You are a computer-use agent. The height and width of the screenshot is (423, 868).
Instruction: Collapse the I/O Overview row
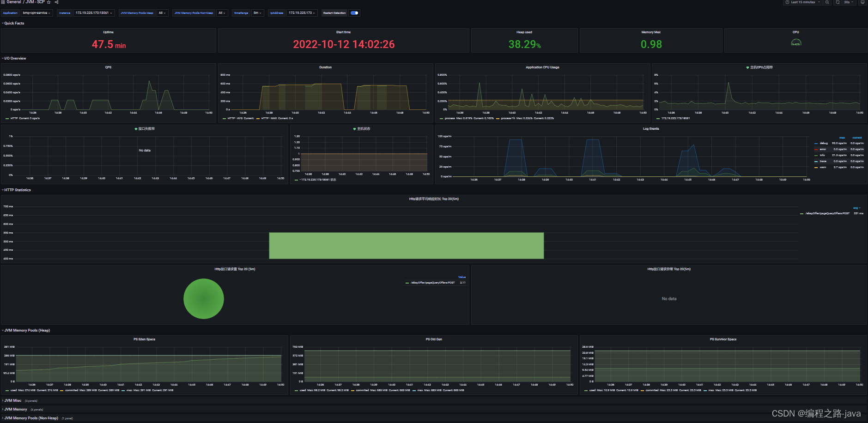[x=14, y=58]
